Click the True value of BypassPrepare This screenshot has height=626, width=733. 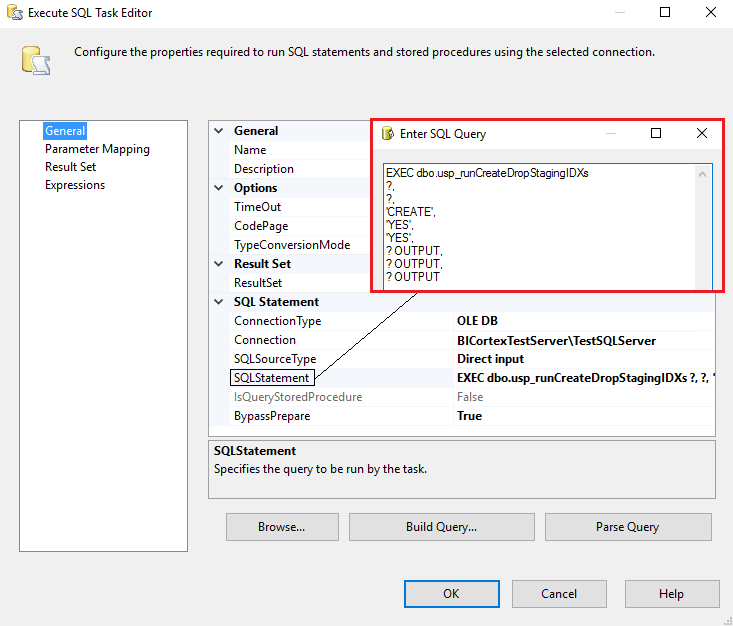coord(469,416)
